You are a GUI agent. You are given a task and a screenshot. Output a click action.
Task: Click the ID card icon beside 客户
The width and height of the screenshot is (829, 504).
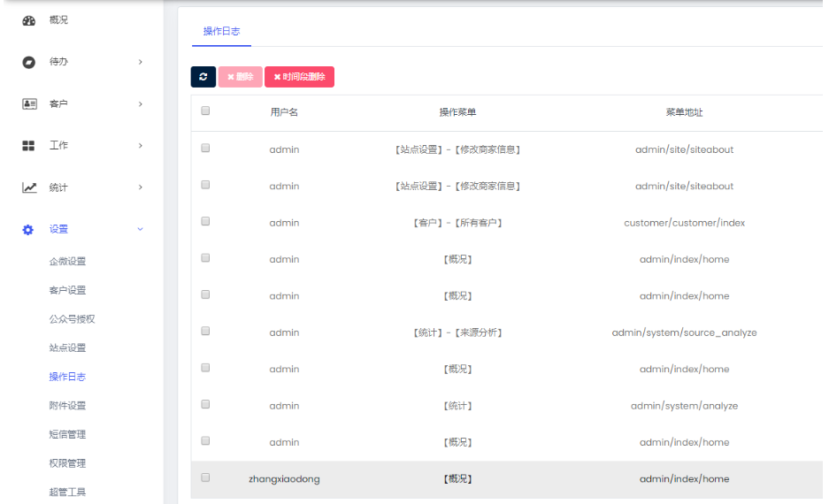(x=29, y=104)
